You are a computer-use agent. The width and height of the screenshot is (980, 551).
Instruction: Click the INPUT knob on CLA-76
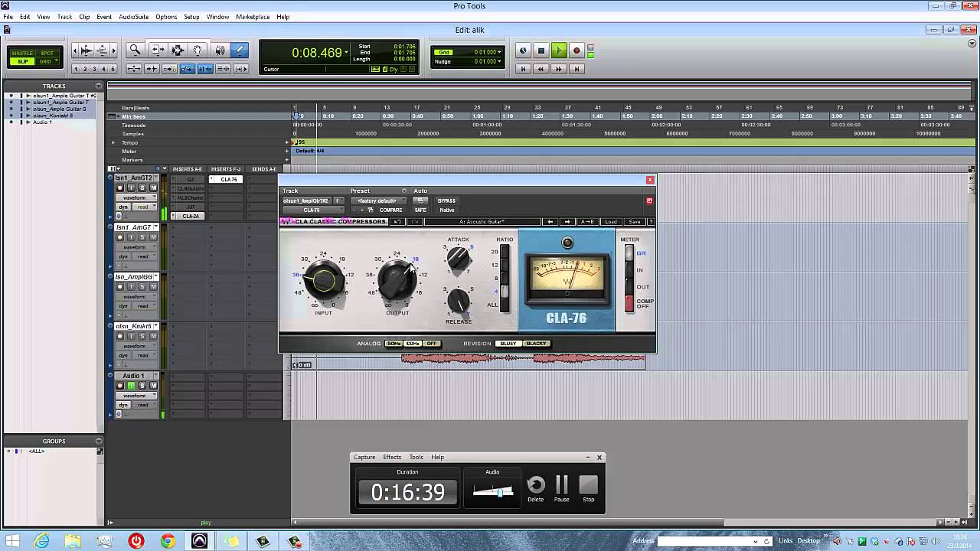pos(324,281)
